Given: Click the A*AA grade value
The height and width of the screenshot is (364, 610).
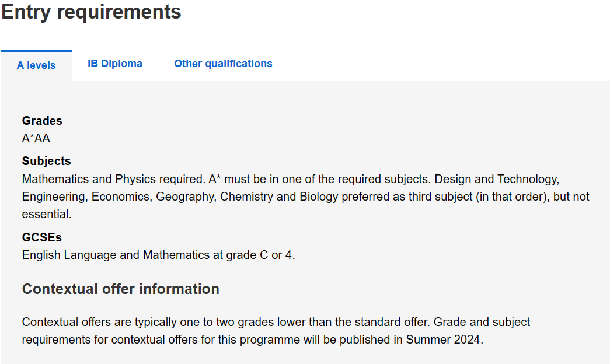Looking at the screenshot, I should pyautogui.click(x=36, y=138).
